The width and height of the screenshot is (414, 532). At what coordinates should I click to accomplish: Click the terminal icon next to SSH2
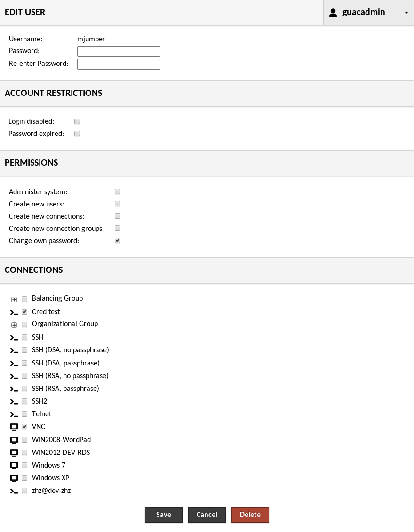(x=14, y=402)
